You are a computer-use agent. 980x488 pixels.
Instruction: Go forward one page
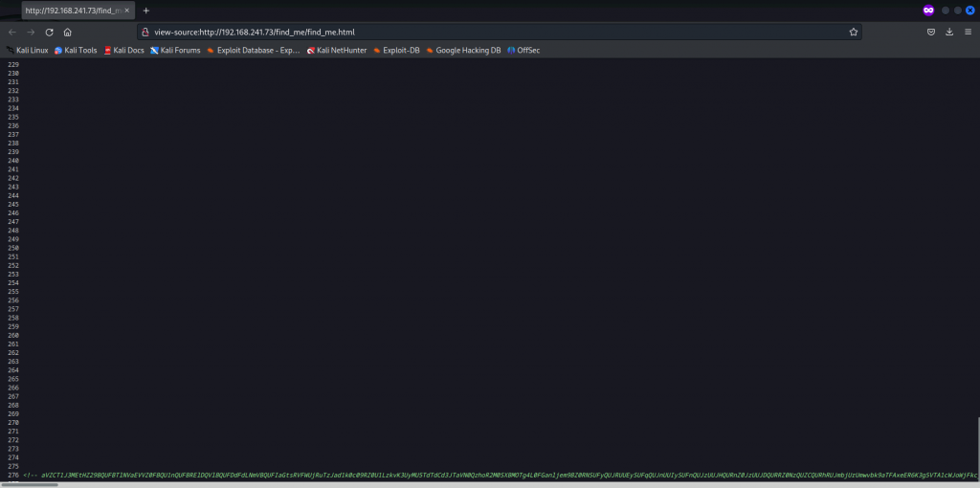31,32
